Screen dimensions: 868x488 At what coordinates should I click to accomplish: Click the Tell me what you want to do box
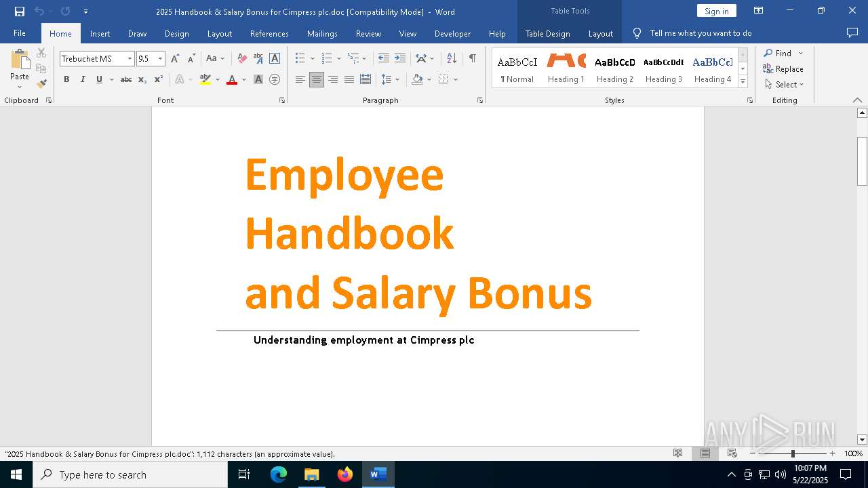[701, 33]
